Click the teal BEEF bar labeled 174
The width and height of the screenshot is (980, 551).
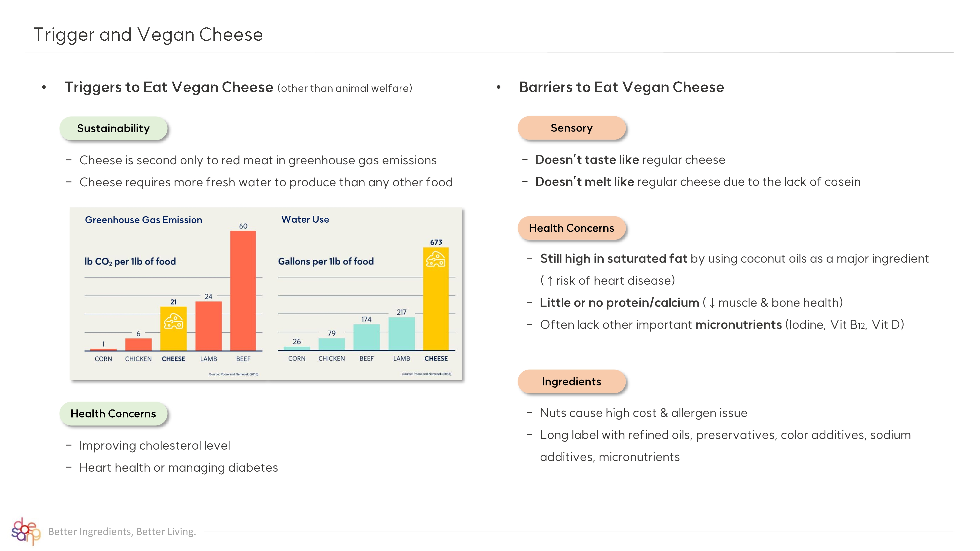click(366, 337)
